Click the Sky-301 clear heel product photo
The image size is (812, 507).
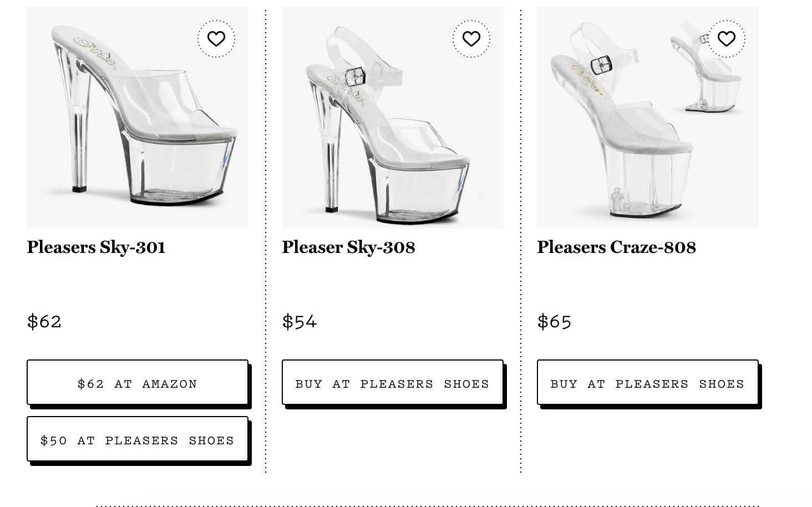click(x=138, y=118)
